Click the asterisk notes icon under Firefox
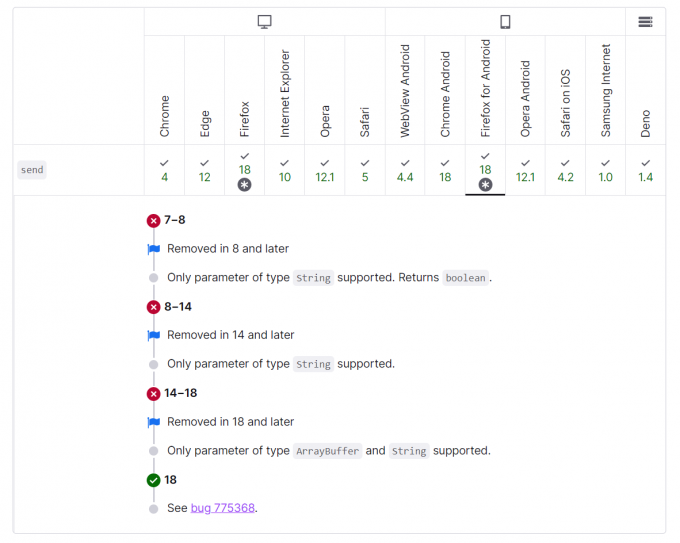680x543 pixels. point(245,185)
